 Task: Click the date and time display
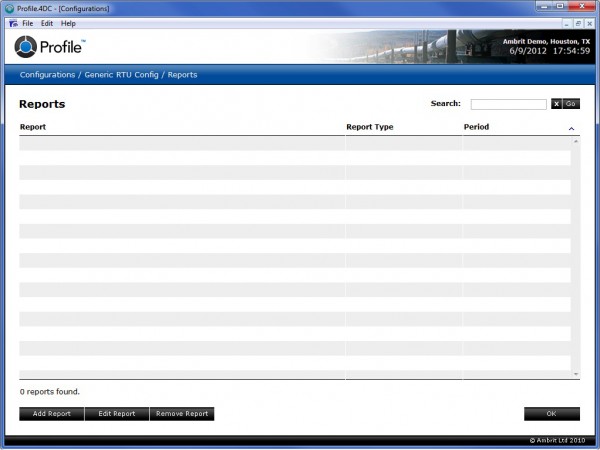[549, 51]
